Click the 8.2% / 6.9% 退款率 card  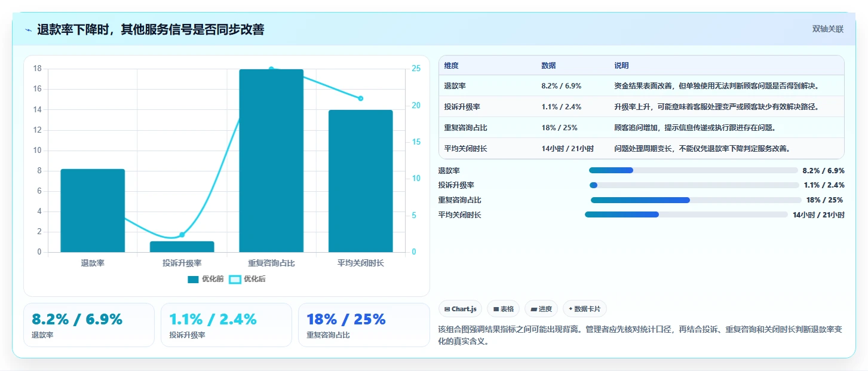coord(89,325)
